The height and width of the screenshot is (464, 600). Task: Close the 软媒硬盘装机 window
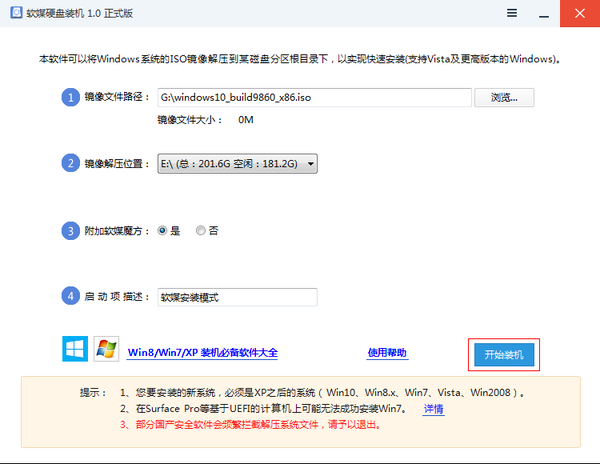point(580,13)
